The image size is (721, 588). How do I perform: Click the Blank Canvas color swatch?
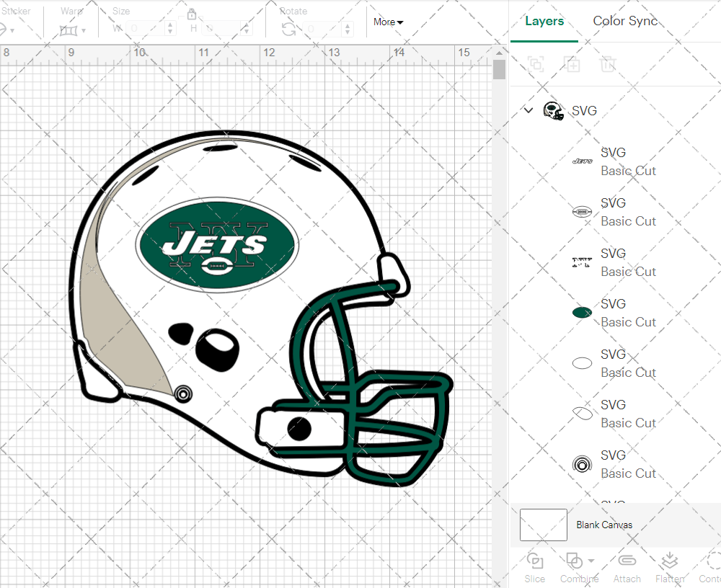pyautogui.click(x=543, y=525)
